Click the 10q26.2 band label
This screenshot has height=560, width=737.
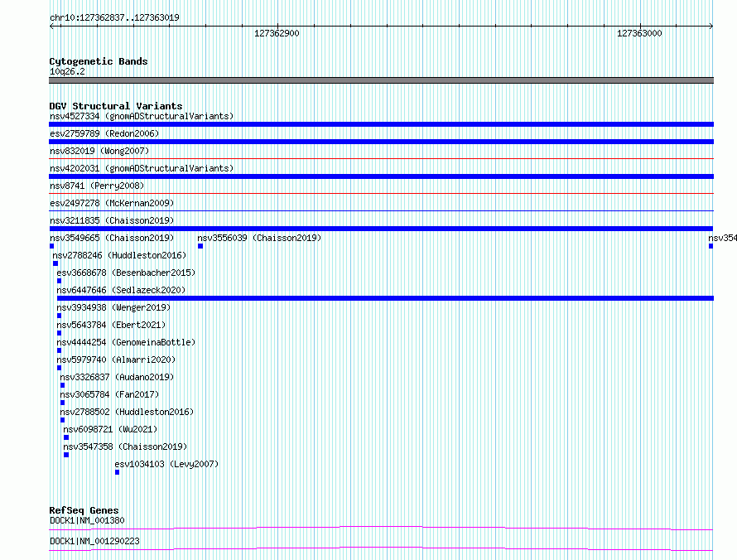67,71
